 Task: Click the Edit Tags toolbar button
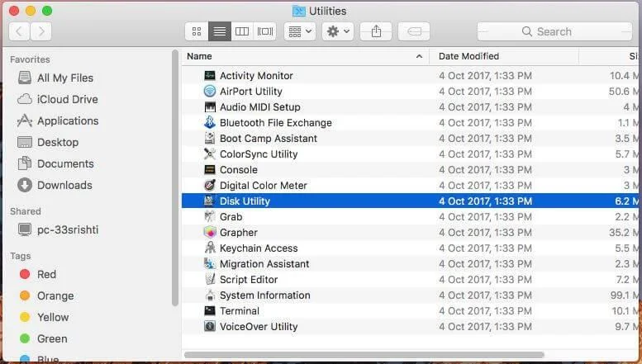point(414,31)
